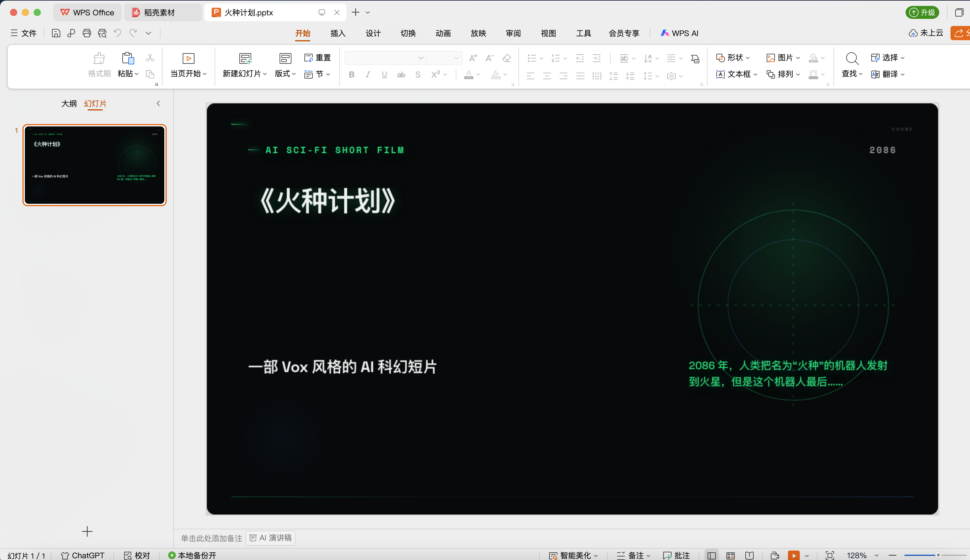This screenshot has height=560, width=970.
Task: Open reading view in status bar
Action: [749, 555]
